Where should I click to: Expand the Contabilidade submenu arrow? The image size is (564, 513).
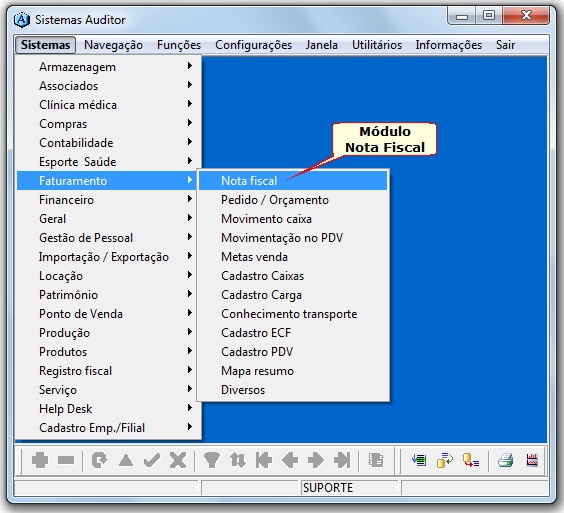[190, 142]
